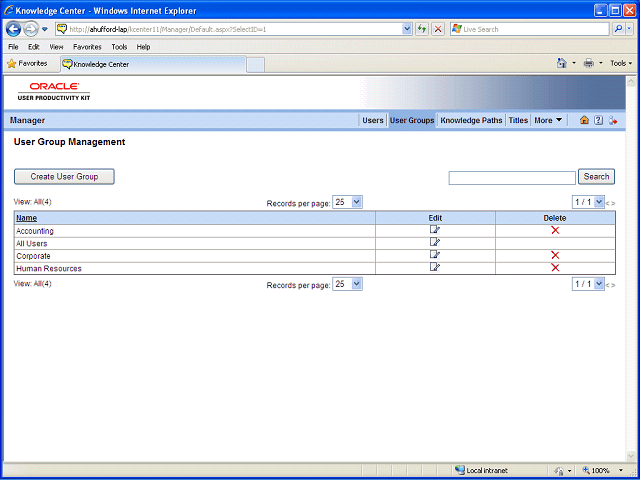Viewport: 640px width, 480px height.
Task: Delete the Accounting user group
Action: pyautogui.click(x=555, y=230)
